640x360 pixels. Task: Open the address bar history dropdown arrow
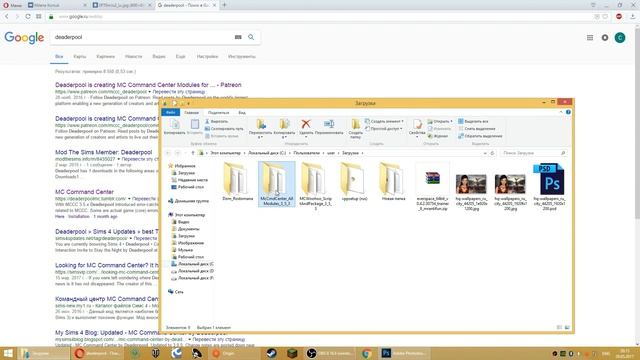tap(485, 153)
